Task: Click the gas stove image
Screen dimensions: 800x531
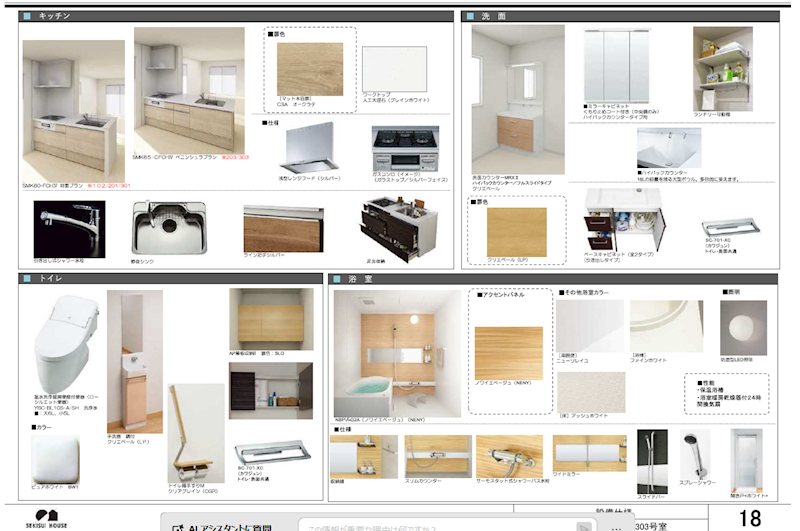Action: click(405, 148)
